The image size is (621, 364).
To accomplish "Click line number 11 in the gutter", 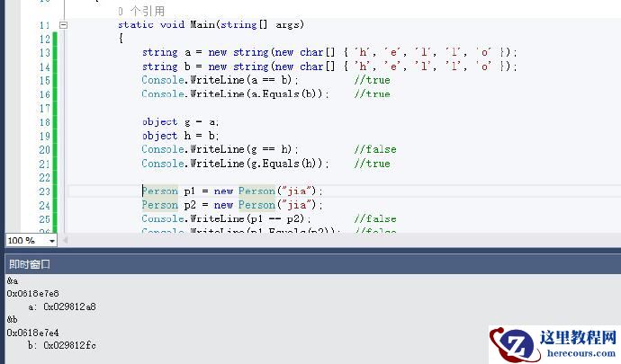I will 45,25.
